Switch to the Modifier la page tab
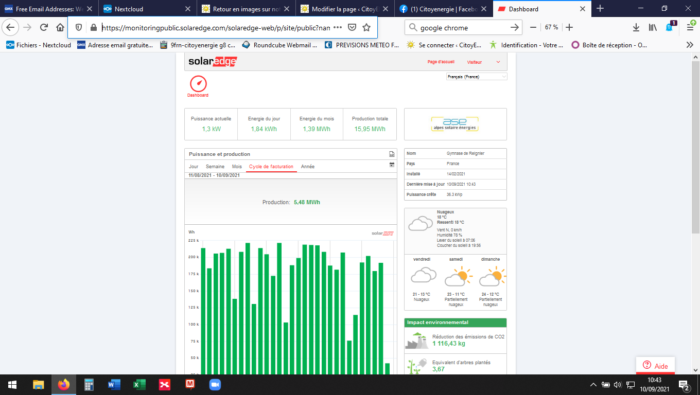700x395 pixels. [344, 8]
